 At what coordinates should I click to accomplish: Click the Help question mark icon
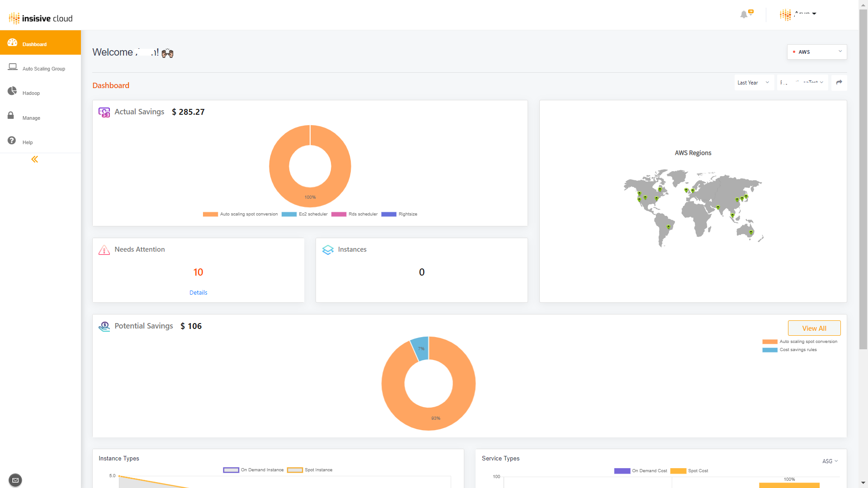coord(12,141)
